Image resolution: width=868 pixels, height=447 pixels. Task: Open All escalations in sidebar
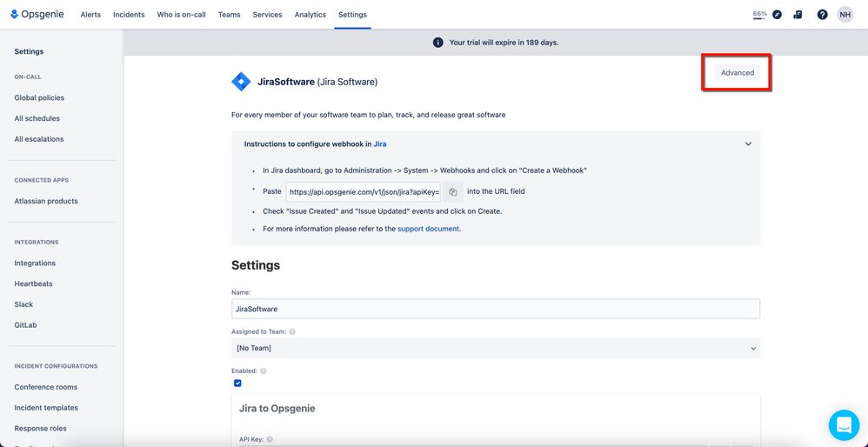click(x=39, y=139)
